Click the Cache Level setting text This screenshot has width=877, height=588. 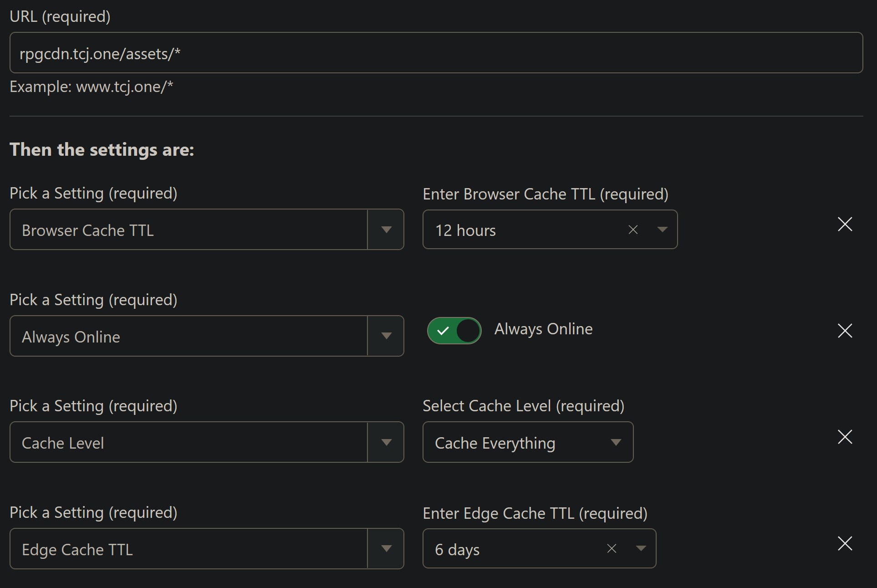[63, 443]
